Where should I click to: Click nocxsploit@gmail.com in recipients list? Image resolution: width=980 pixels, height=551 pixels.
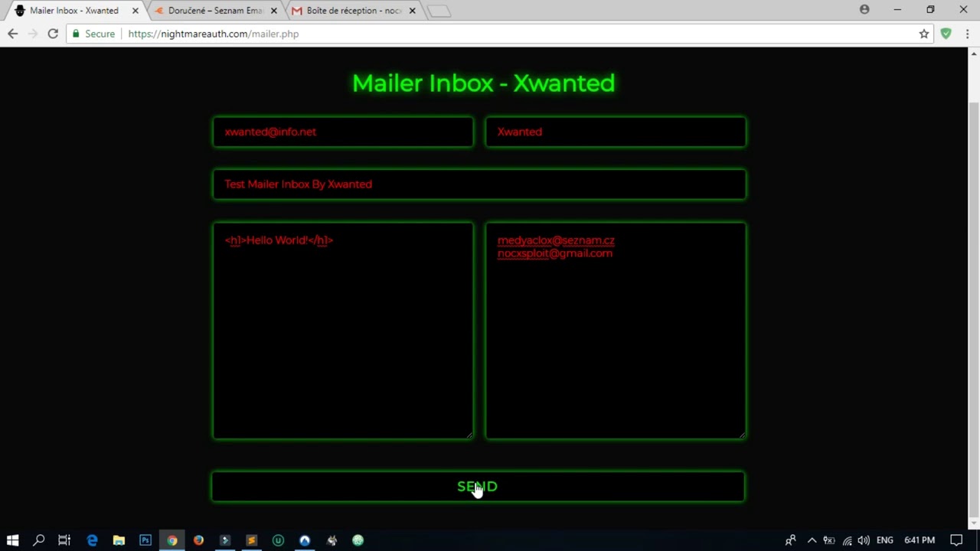coord(555,253)
